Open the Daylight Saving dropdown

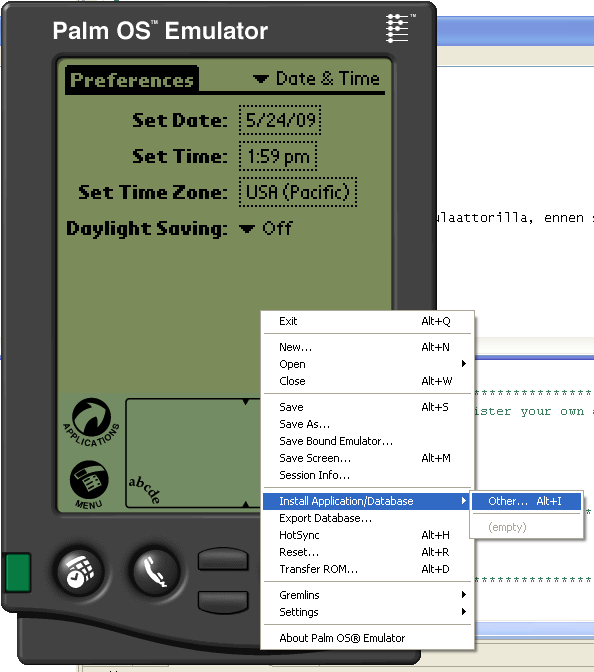[x=266, y=228]
